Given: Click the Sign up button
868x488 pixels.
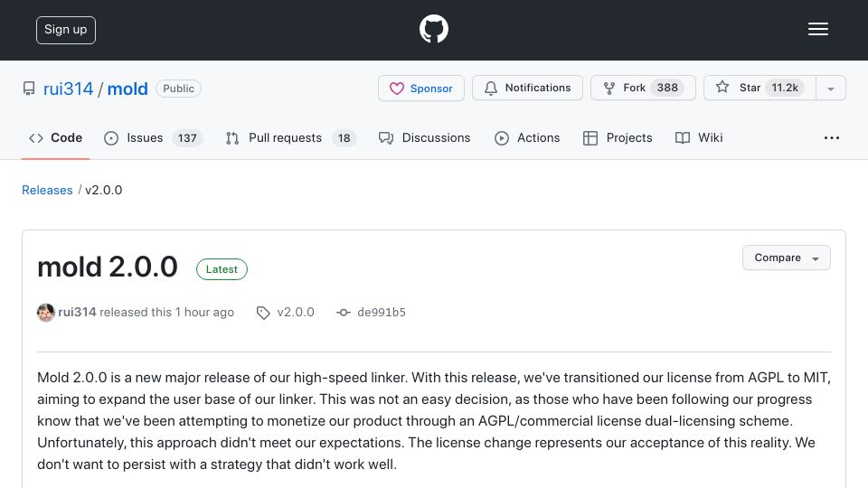Looking at the screenshot, I should [x=66, y=30].
